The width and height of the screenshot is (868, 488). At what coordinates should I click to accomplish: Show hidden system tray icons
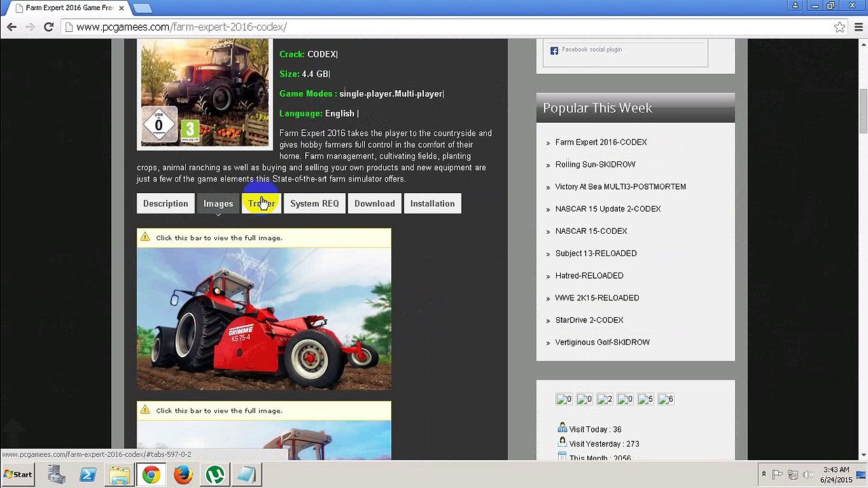[x=764, y=474]
